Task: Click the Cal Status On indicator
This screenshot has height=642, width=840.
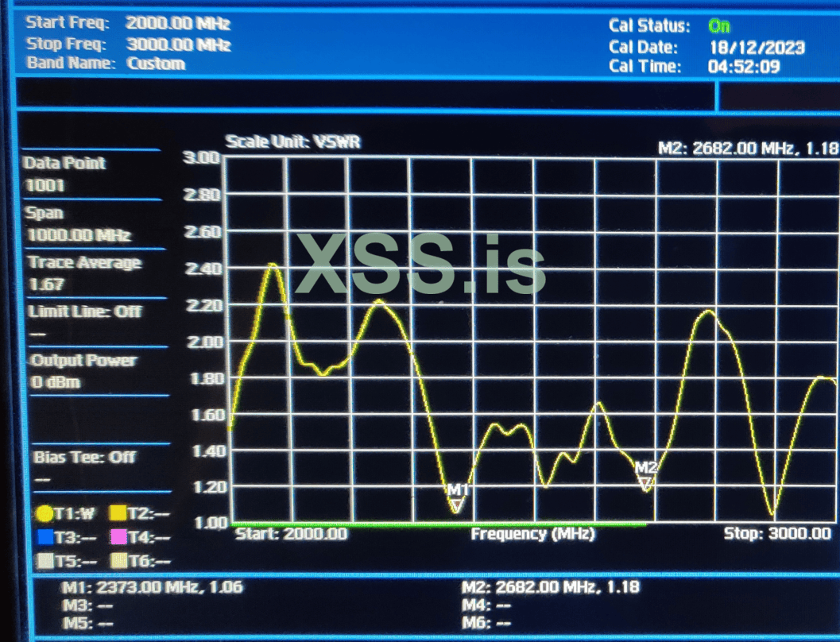Action: click(719, 25)
